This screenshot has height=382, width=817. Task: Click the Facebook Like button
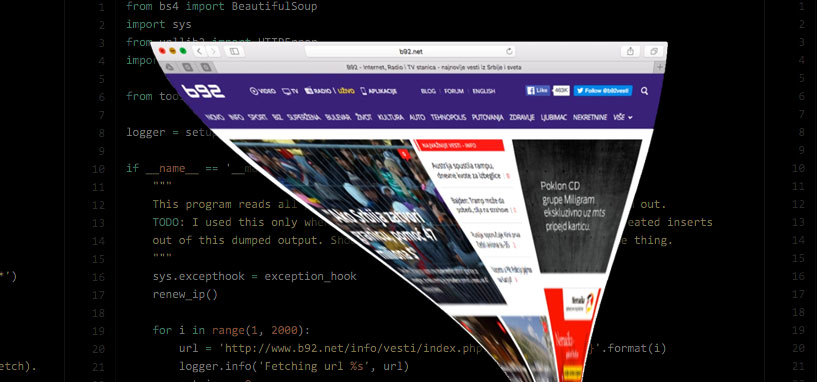[x=538, y=91]
